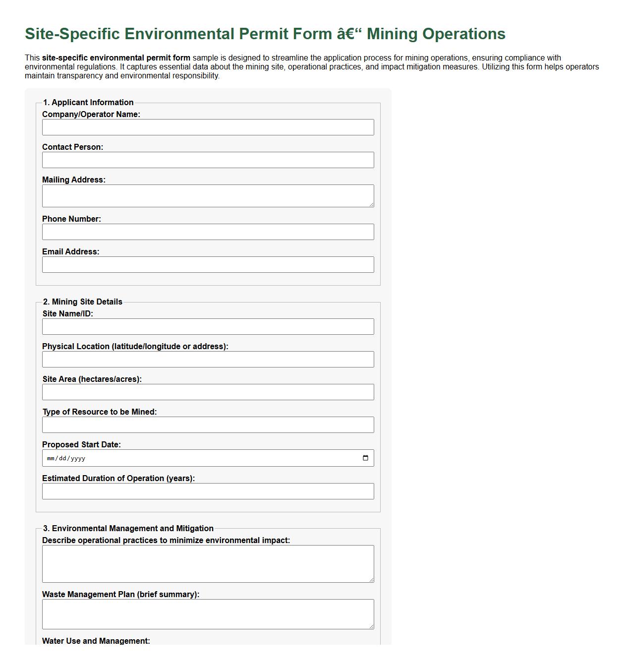Click the Company/Operator Name input field
This screenshot has height=672, width=626.
(x=208, y=127)
